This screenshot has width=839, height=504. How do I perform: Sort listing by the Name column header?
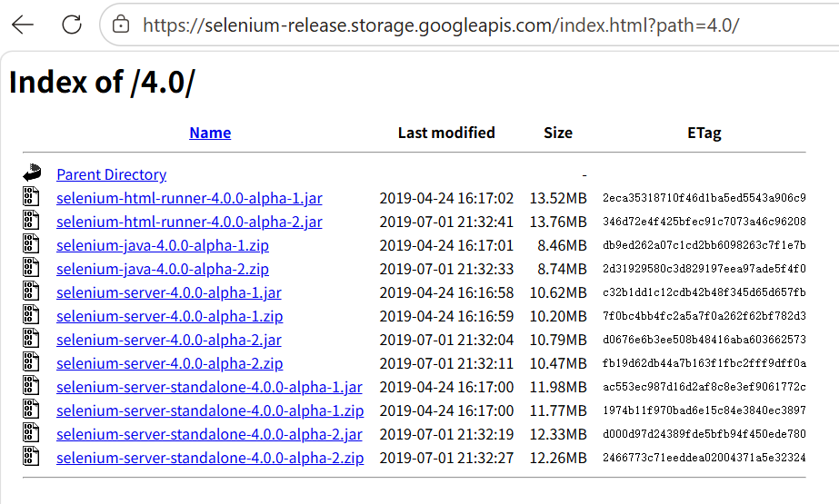coord(210,133)
